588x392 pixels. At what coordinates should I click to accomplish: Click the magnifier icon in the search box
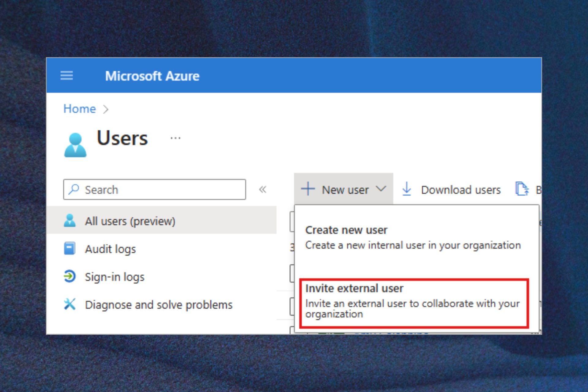click(74, 189)
